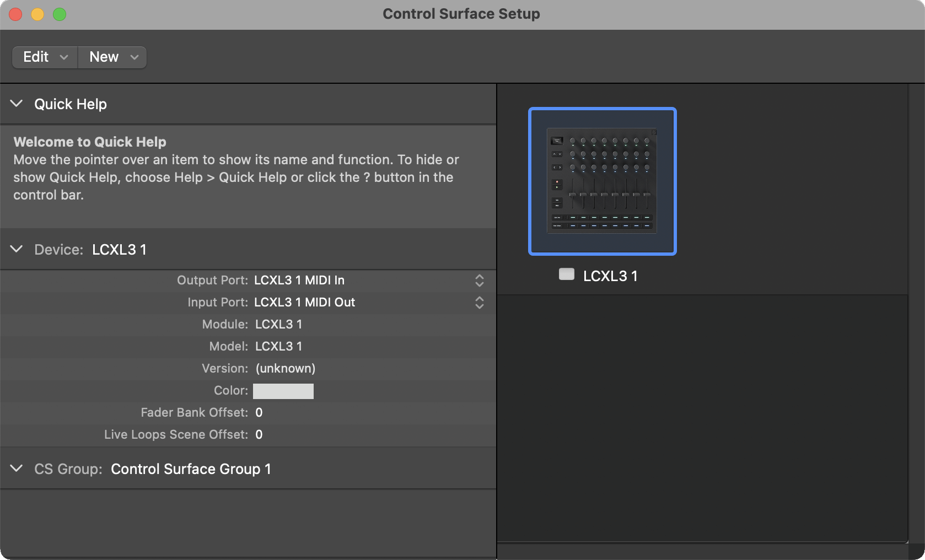Open the Input Port popup selector
925x560 pixels.
369,303
